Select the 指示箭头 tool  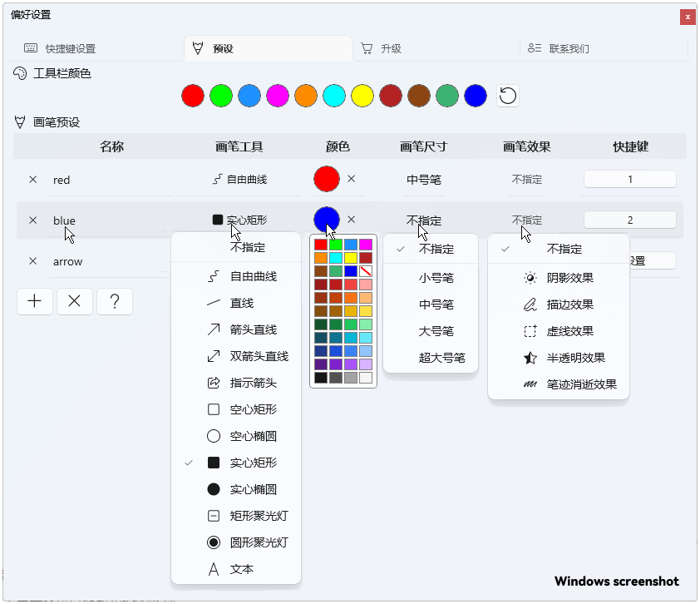click(x=236, y=383)
